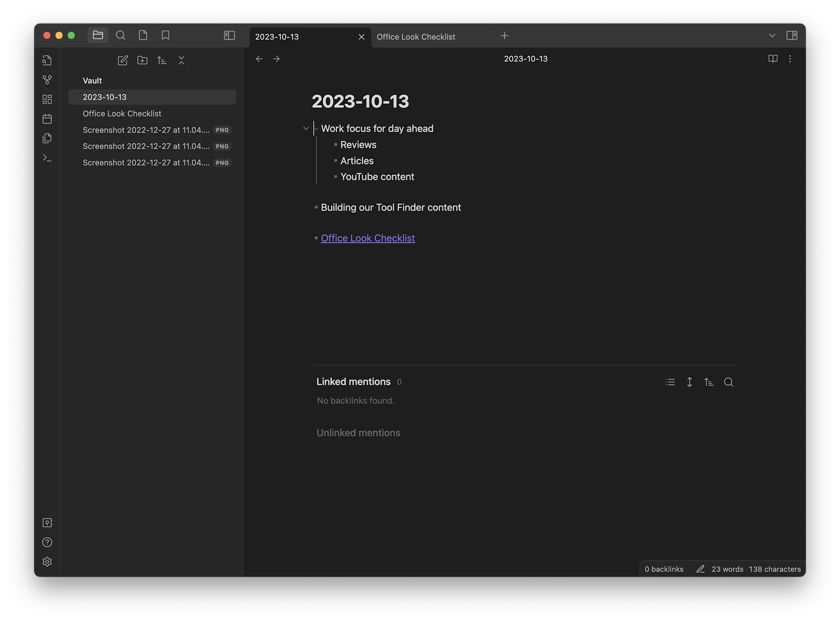
Task: Open the graph view from the left ribbon
Action: [47, 80]
